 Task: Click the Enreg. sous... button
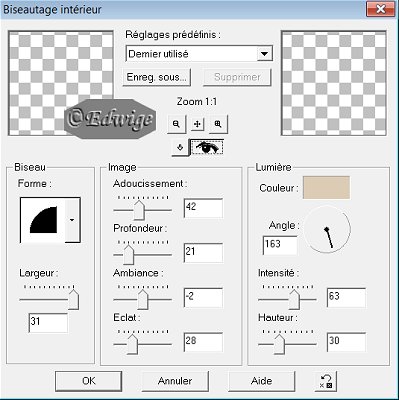(156, 77)
